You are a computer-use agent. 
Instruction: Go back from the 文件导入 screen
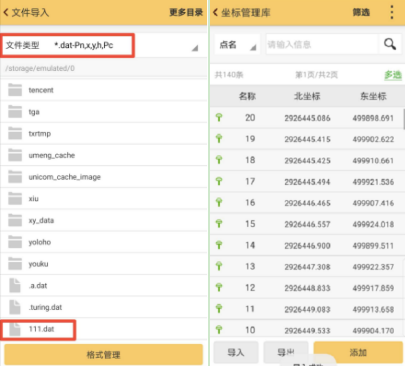click(6, 13)
